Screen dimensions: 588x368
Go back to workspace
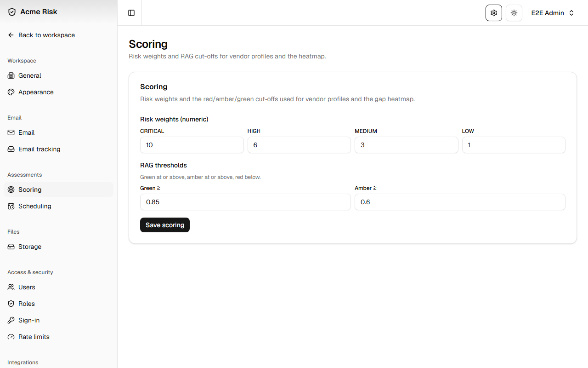[x=58, y=35]
